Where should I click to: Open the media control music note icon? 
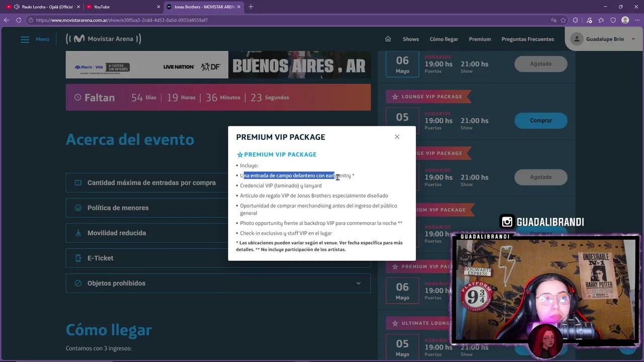click(589, 20)
